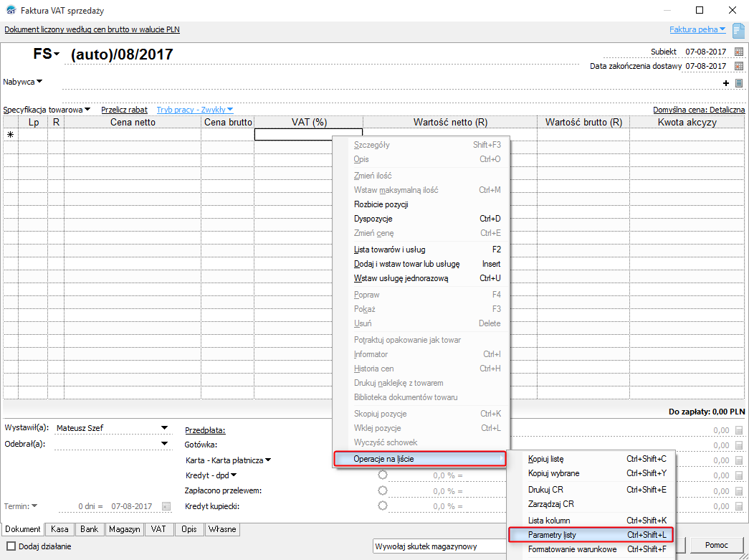Open Specyfikacja towarowa dropdown

click(47, 110)
